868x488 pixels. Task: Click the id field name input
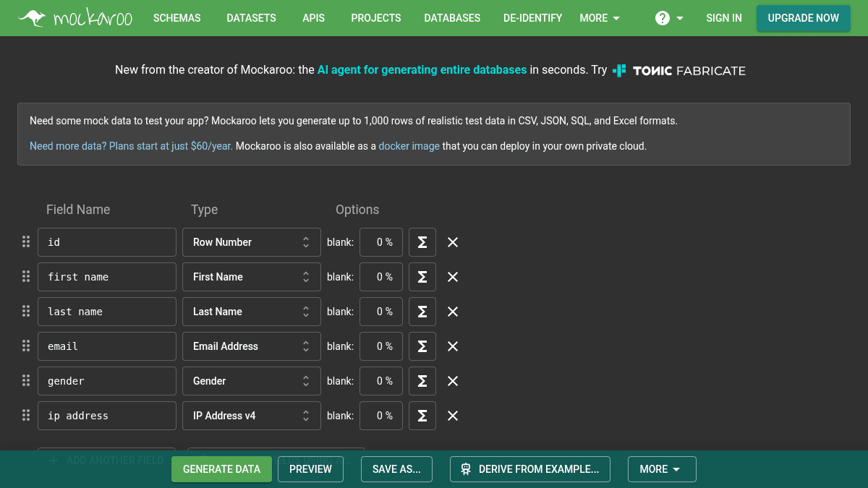[107, 242]
